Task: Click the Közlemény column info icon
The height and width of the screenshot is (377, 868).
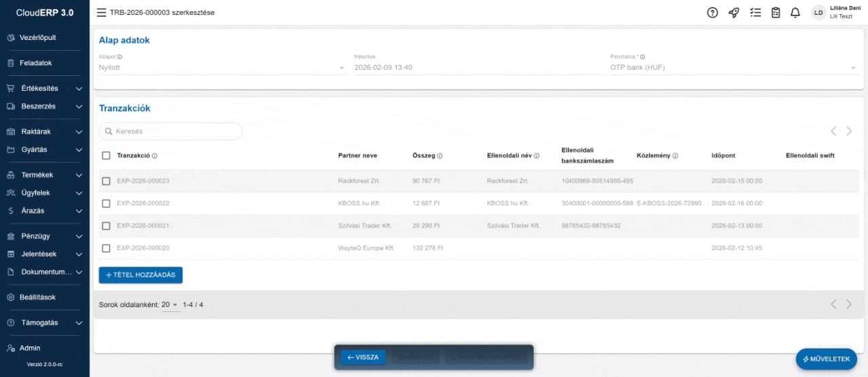Action: [675, 156]
